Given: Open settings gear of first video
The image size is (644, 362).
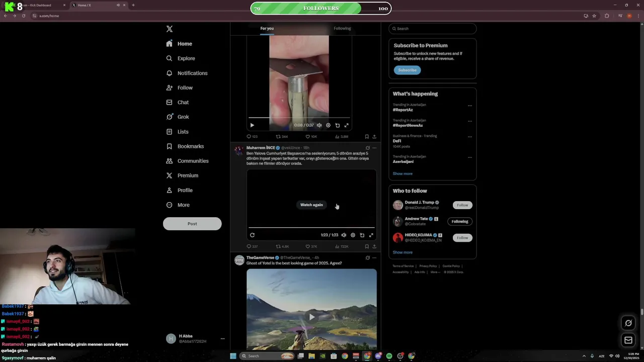Looking at the screenshot, I should [328, 125].
